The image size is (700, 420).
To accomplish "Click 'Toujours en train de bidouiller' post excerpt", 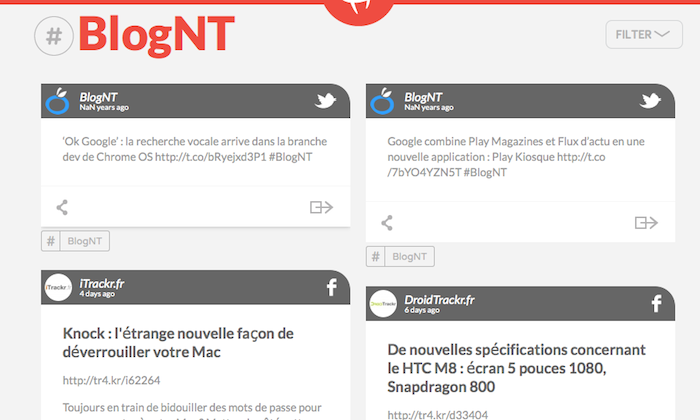I will click(x=192, y=411).
